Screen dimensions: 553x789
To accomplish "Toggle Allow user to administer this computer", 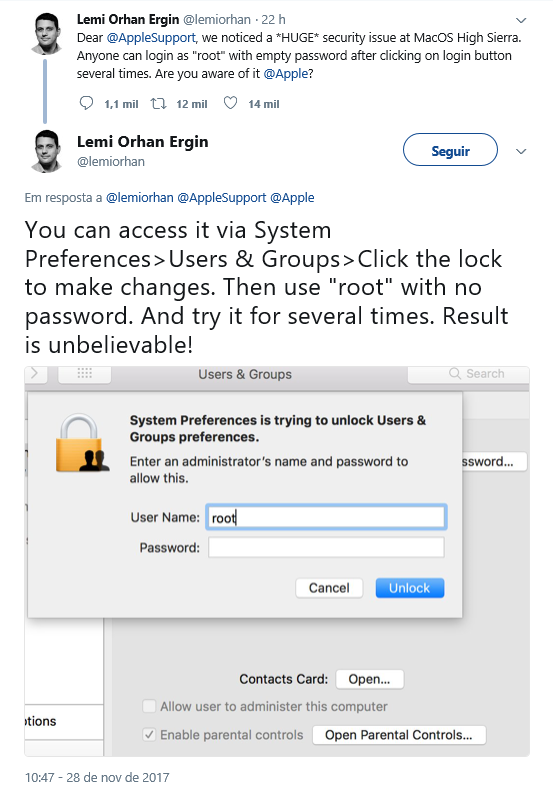I will [149, 706].
